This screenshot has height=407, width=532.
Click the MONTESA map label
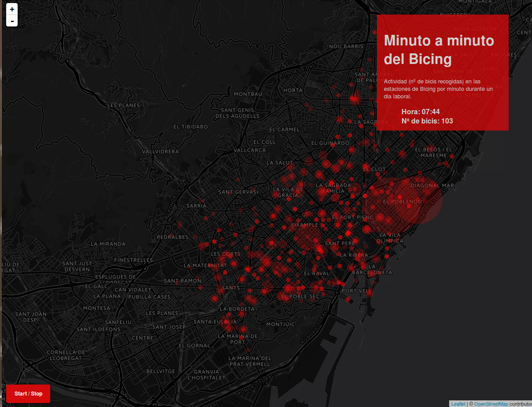[x=97, y=308]
